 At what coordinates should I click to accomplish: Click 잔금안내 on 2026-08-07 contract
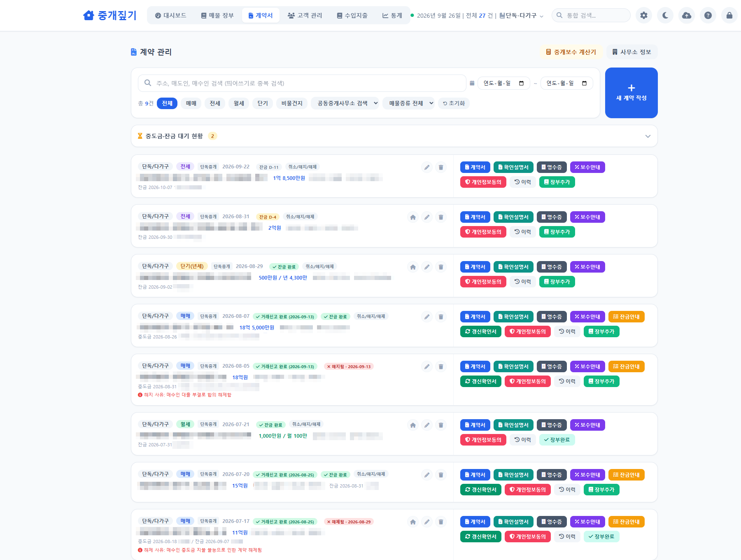[x=626, y=317]
